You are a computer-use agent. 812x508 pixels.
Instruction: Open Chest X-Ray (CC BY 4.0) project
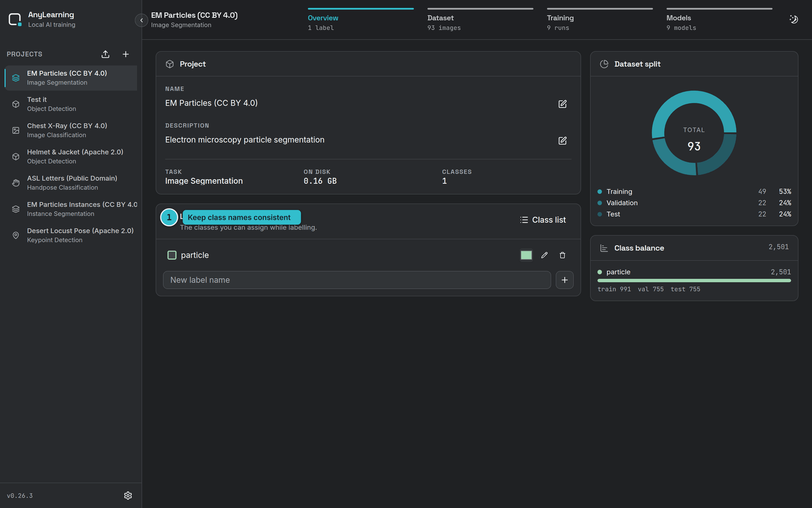(71, 130)
